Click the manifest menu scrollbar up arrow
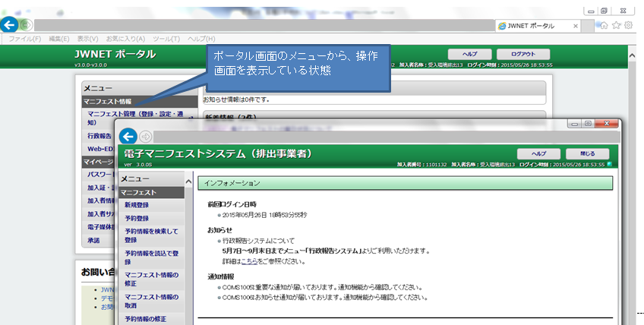 tap(188, 181)
